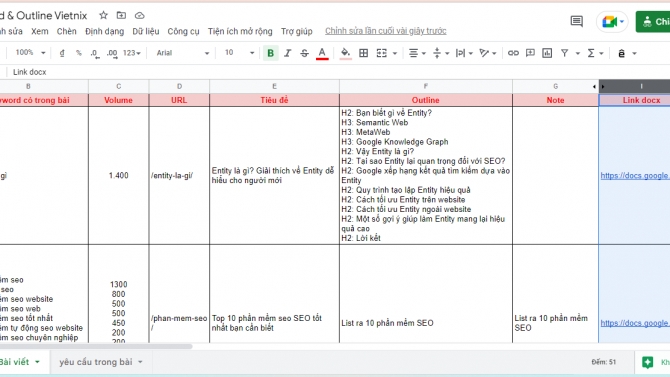Check cloud save status icon
The image size is (670, 377).
139,15
